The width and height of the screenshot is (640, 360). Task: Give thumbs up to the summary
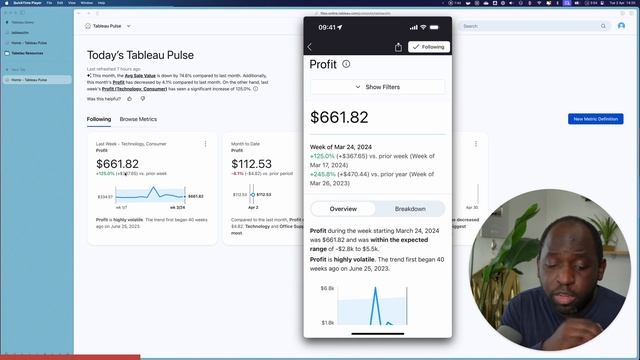130,99
